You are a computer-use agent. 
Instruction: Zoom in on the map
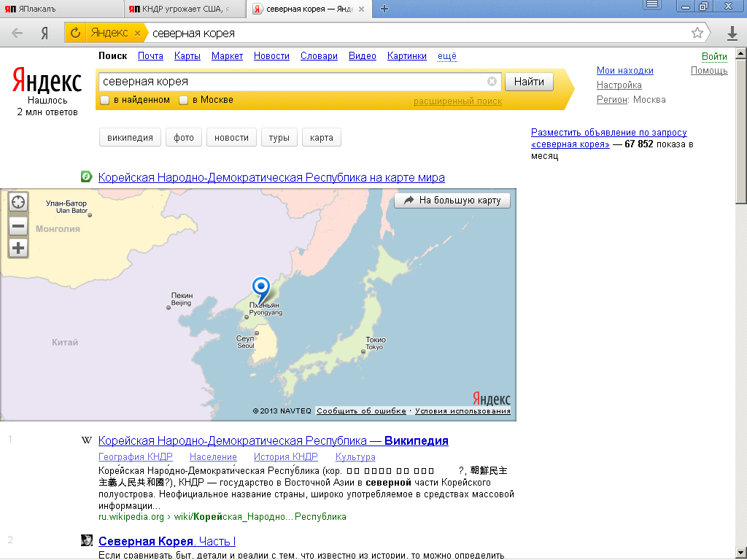tap(18, 249)
